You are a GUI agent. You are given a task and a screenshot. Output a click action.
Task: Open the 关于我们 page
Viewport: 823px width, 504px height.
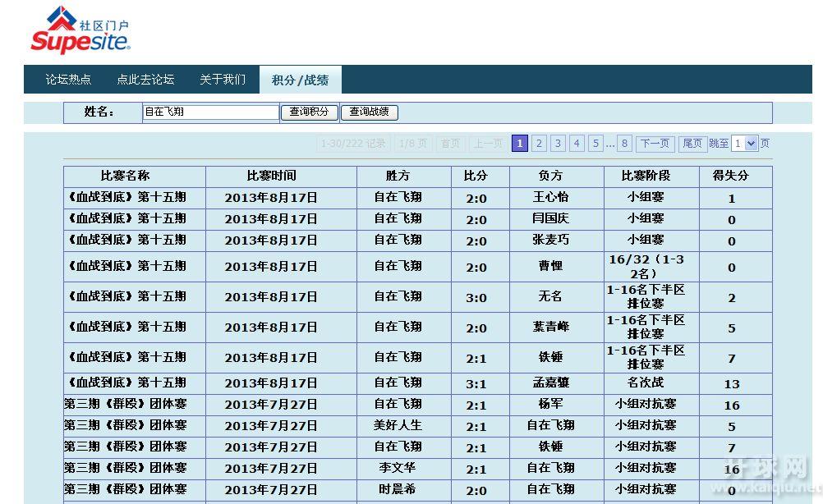pyautogui.click(x=223, y=80)
